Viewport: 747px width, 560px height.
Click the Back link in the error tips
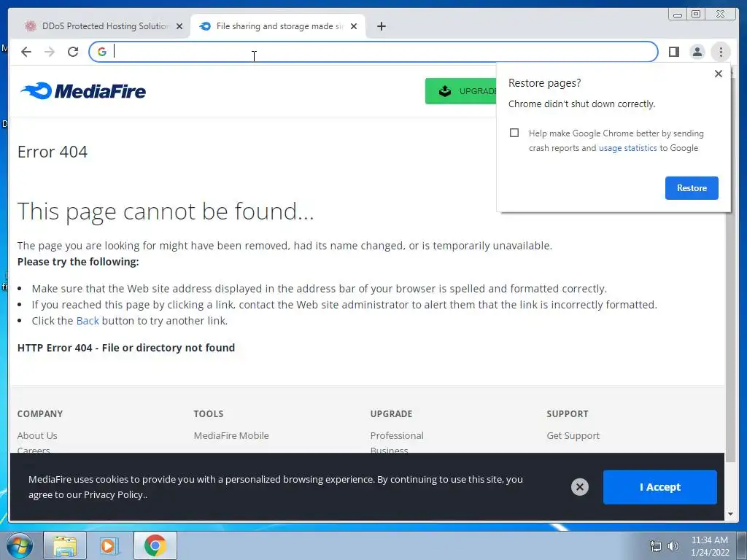[x=88, y=321]
